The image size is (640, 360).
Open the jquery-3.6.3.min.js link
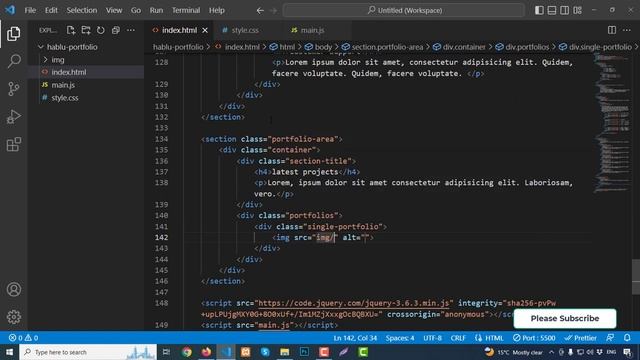click(x=353, y=303)
